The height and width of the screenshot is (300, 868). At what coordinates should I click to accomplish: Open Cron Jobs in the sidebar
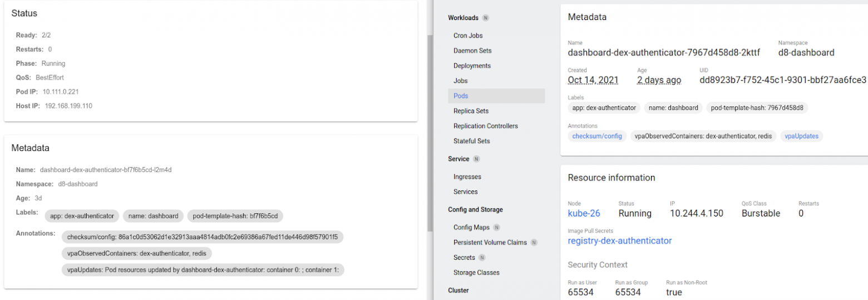tap(468, 36)
